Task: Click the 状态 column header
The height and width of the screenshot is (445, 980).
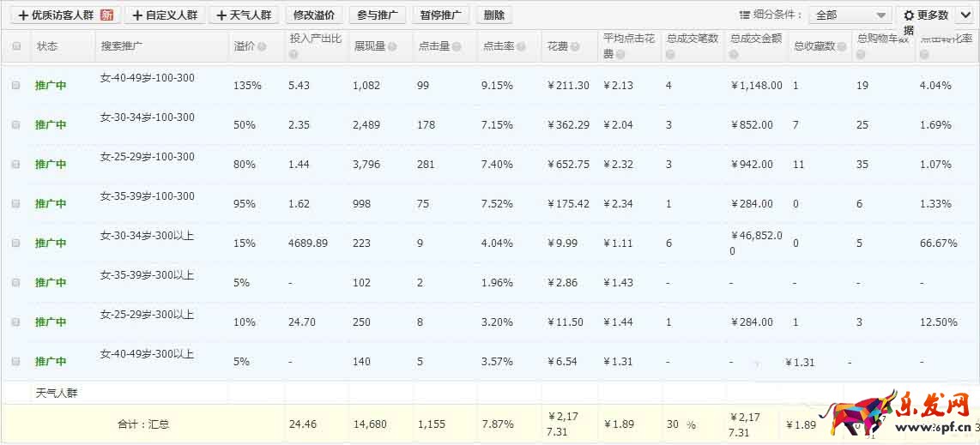Action: coord(47,47)
